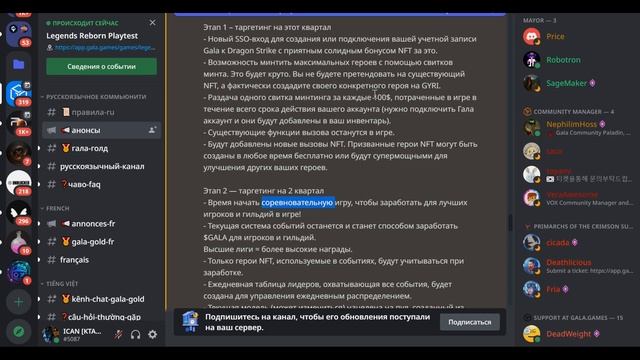640x360 pixels.
Task: Close the Legends Reborn Playtest event banner
Action: coord(152,23)
